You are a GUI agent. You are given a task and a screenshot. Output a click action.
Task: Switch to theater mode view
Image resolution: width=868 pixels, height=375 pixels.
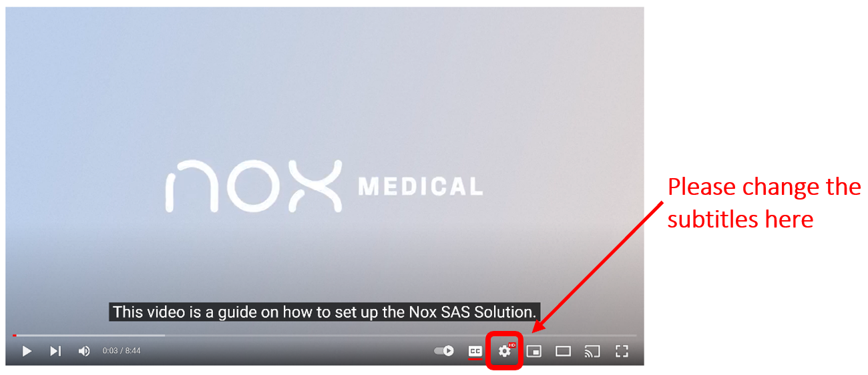pos(564,351)
